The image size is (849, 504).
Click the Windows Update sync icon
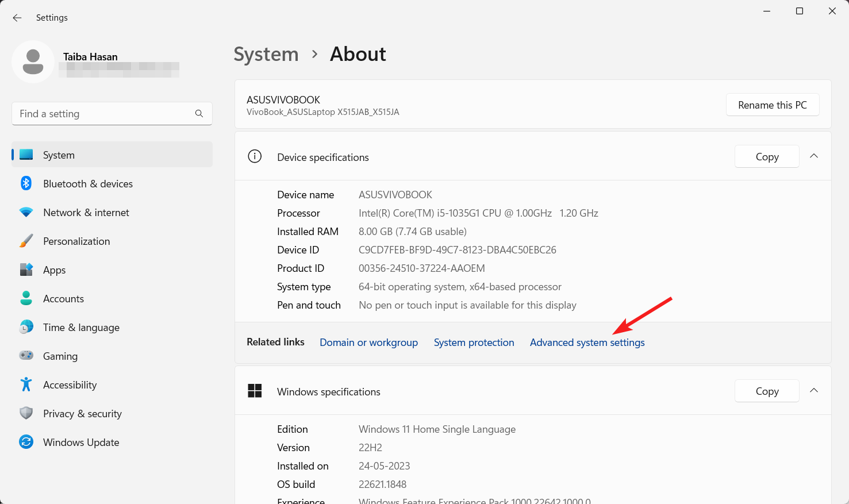coord(26,442)
